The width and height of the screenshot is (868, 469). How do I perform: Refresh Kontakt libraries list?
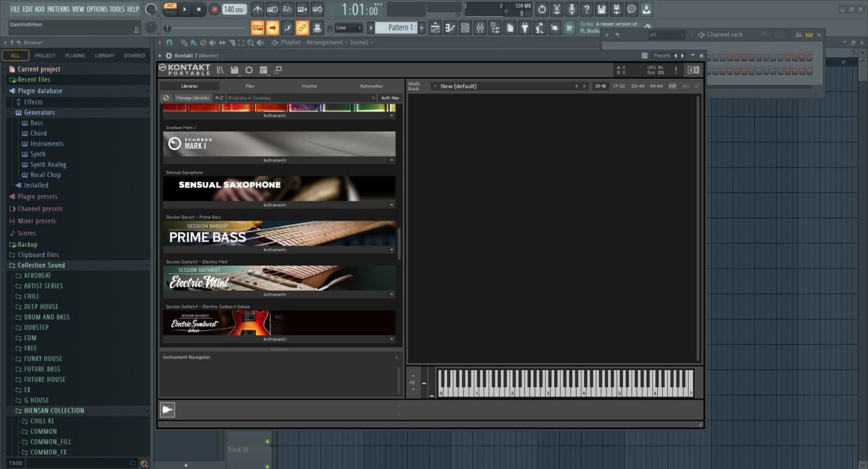coord(166,98)
